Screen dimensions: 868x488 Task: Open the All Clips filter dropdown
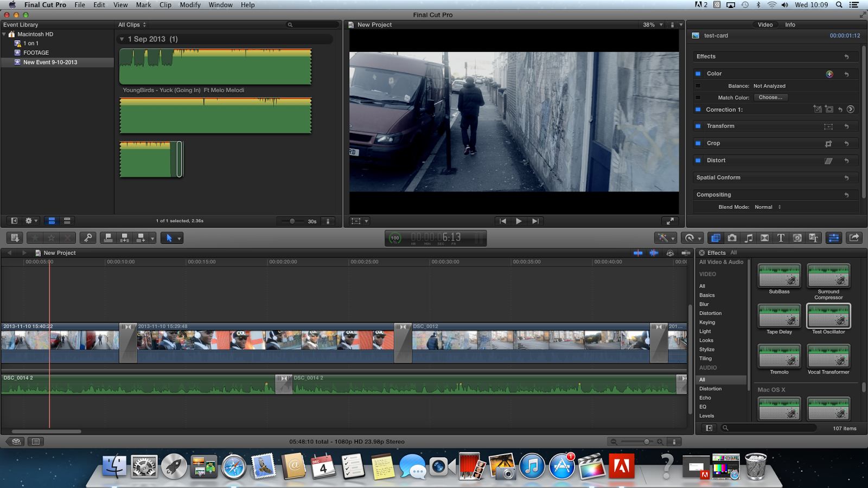pyautogui.click(x=132, y=25)
